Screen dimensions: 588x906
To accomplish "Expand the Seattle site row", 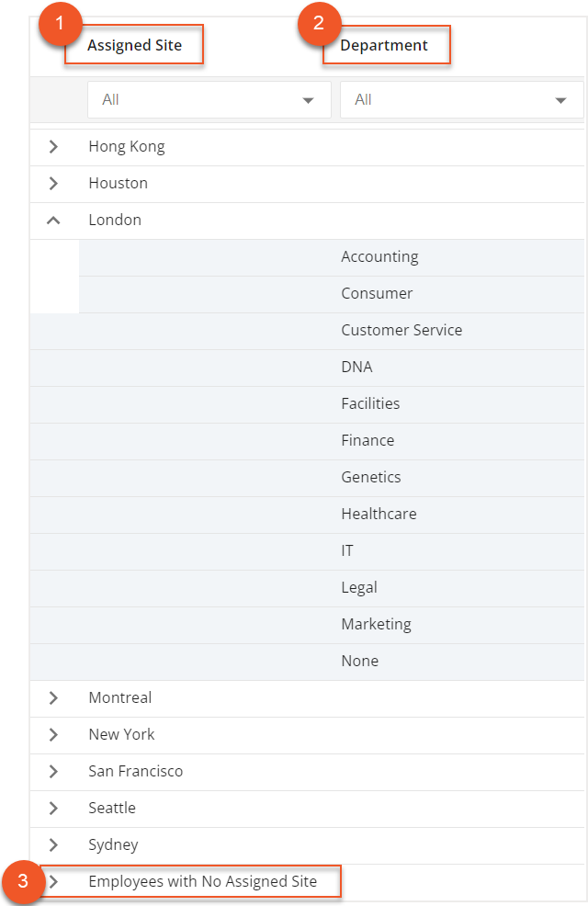I will click(x=53, y=809).
